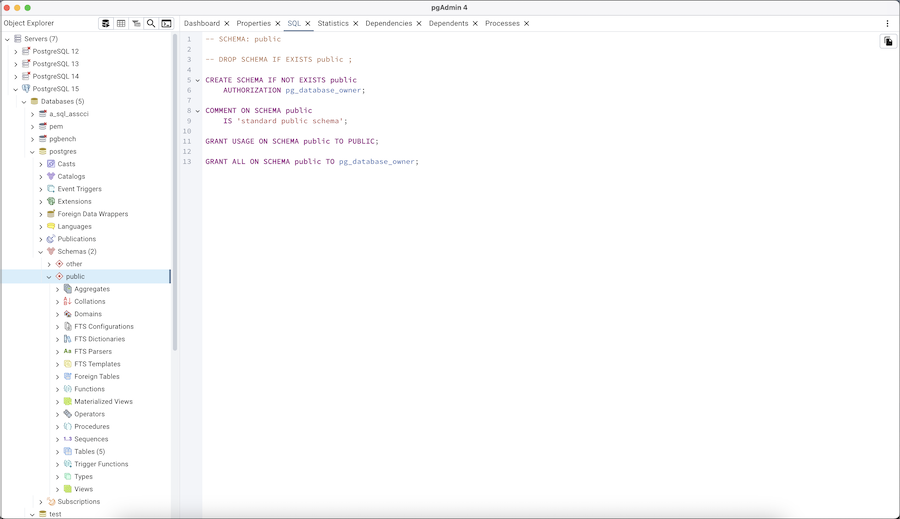The width and height of the screenshot is (900, 519).
Task: Select the FTS Templates tree item
Action: pos(98,364)
